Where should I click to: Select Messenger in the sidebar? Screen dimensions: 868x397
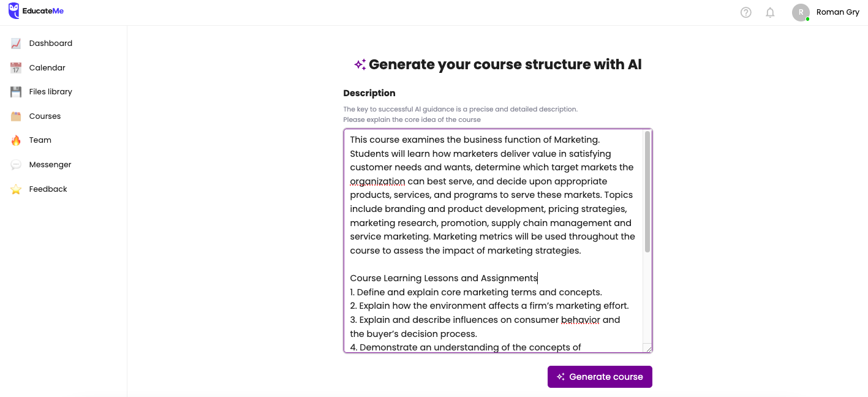(50, 165)
